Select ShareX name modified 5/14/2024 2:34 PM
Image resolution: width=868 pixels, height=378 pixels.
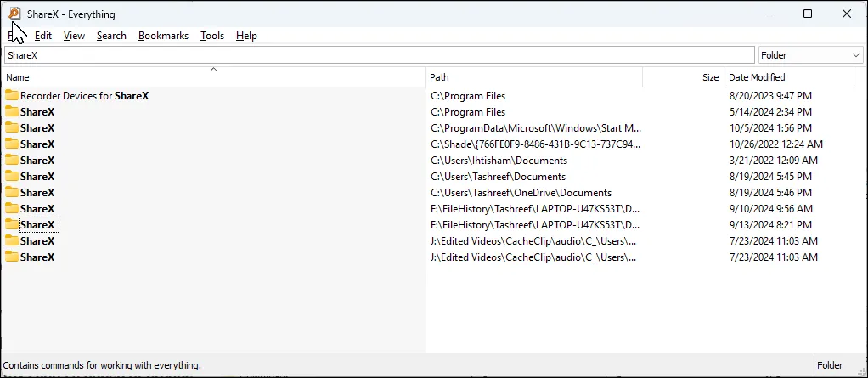click(37, 112)
